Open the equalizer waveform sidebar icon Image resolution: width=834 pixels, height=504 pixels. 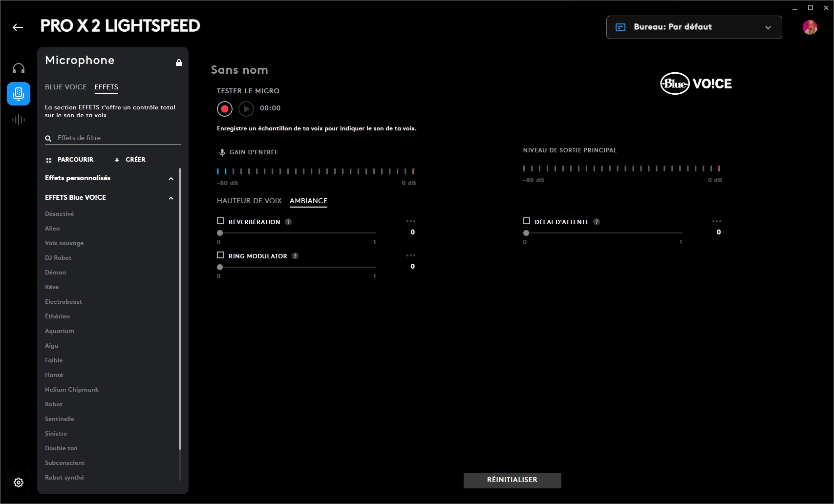(x=19, y=119)
